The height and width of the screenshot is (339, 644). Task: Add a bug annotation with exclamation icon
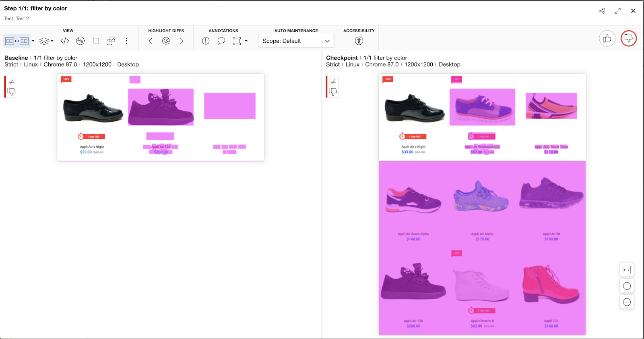click(x=206, y=41)
